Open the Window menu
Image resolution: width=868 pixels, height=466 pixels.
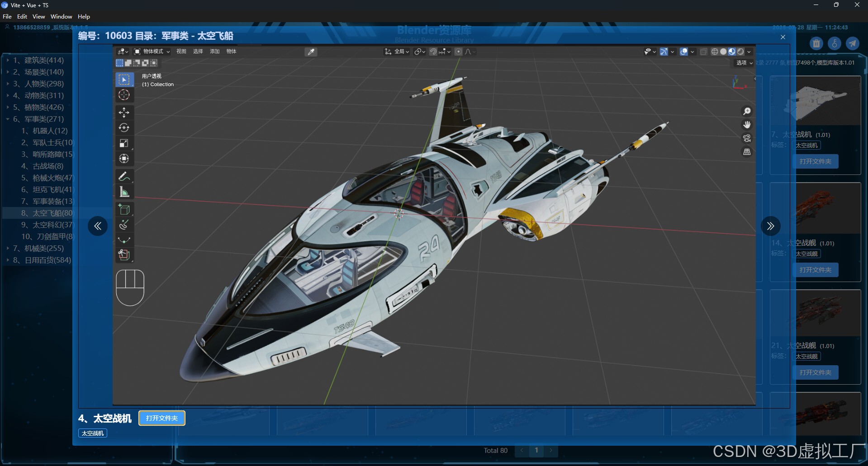(62, 17)
